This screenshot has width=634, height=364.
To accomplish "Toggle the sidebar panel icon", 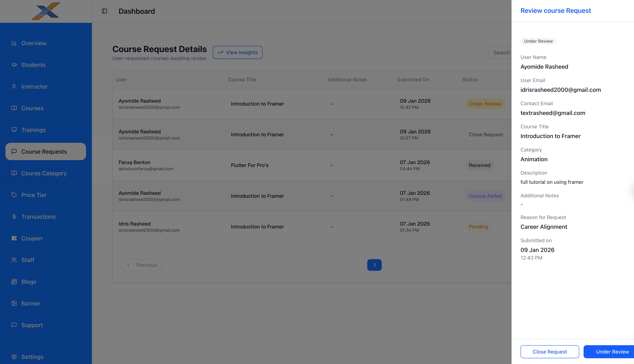I will 104,11.
